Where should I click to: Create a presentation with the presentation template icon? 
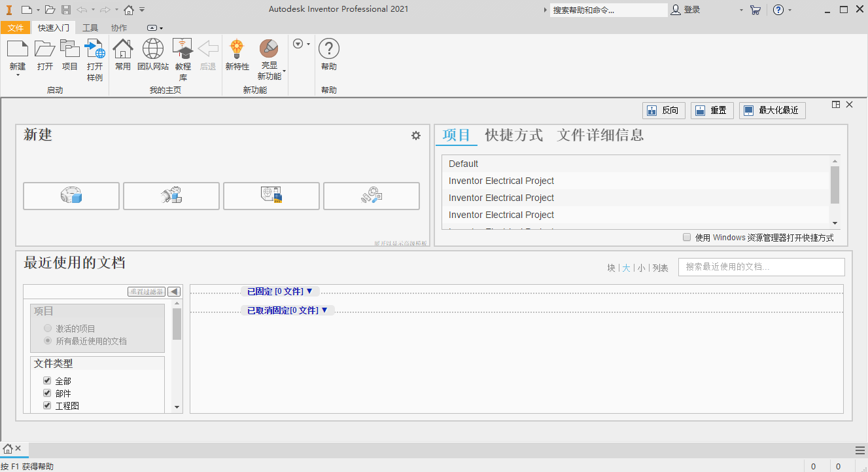372,196
